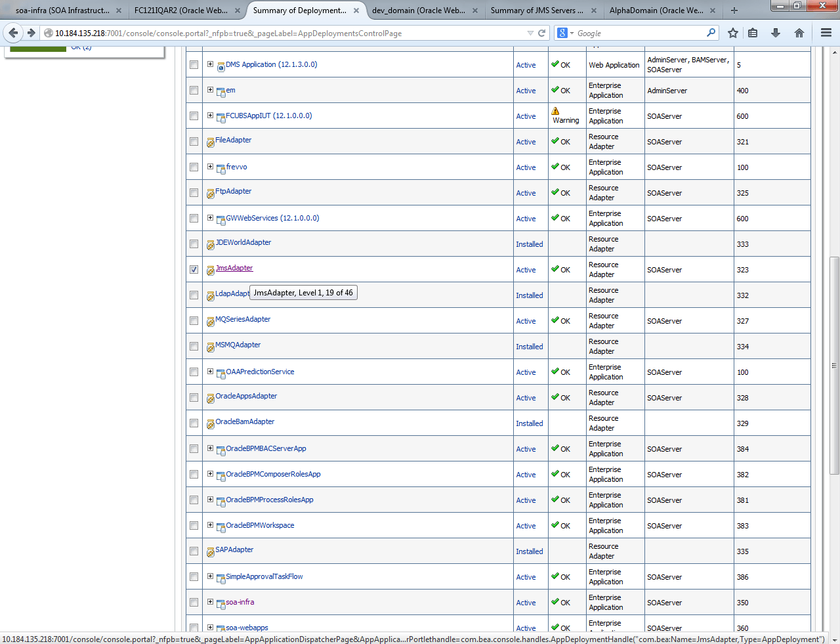The image size is (840, 644).
Task: Click the FtpAdapter resource adapter icon
Action: point(211,194)
